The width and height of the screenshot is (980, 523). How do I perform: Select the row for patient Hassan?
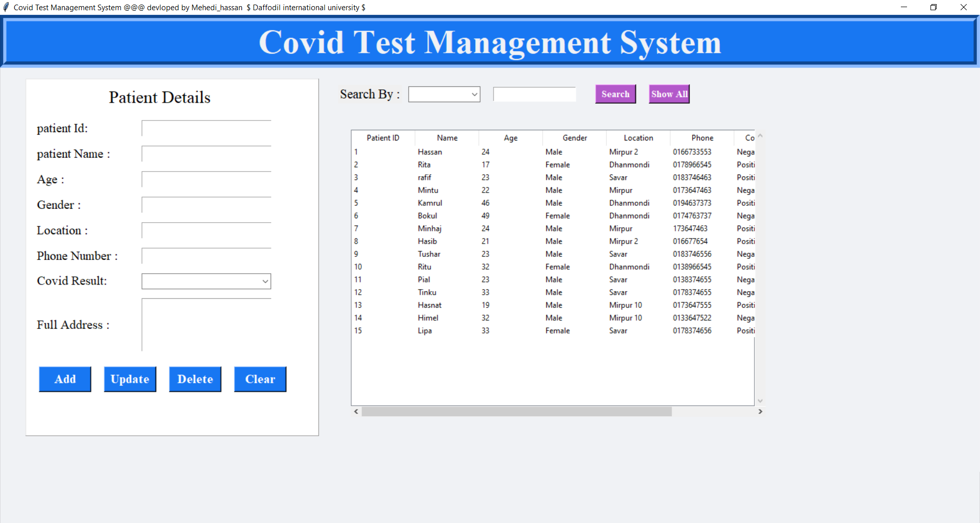pos(459,152)
